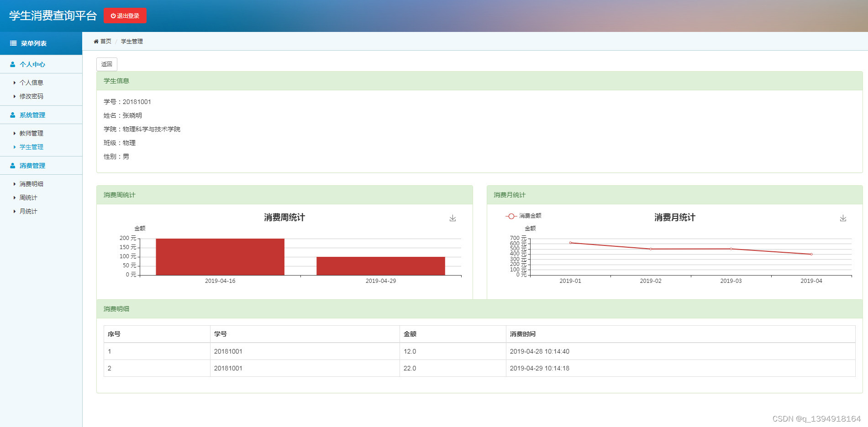Open 消费明细 in the sidebar
This screenshot has height=427, width=868.
32,184
